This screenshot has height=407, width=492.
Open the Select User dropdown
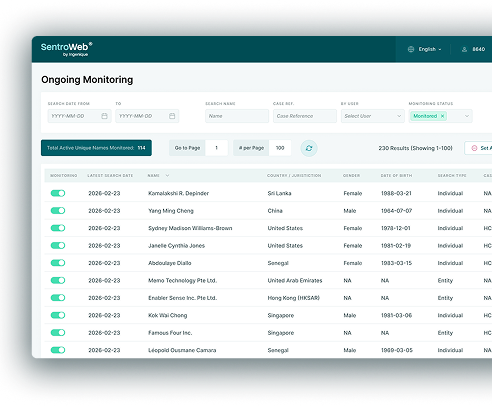click(x=373, y=116)
